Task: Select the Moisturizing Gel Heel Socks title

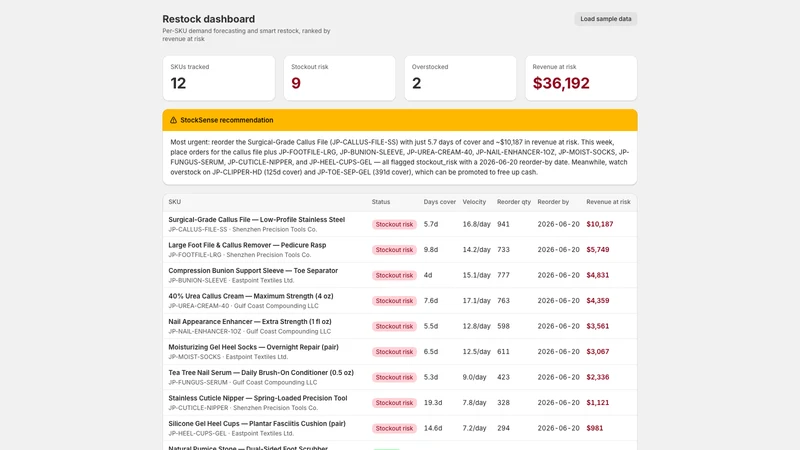Action: 254,347
